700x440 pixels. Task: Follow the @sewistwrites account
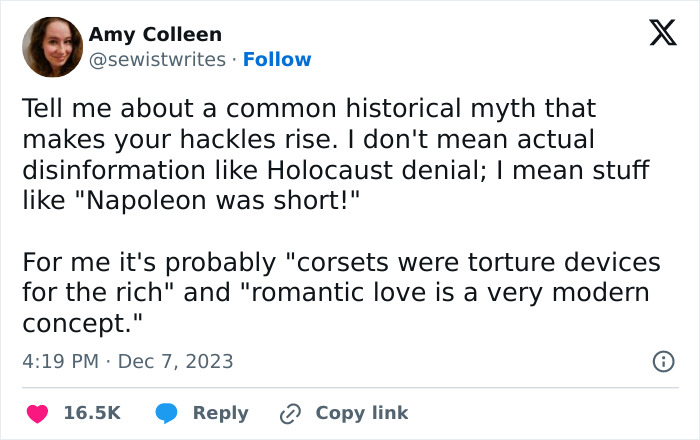tap(277, 60)
